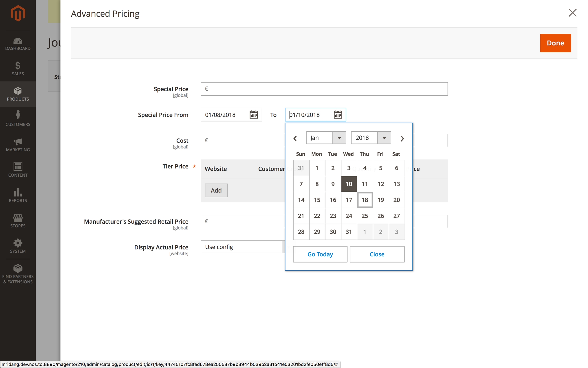This screenshot has height=368, width=588.
Task: Click the Go Today button
Action: pos(320,254)
